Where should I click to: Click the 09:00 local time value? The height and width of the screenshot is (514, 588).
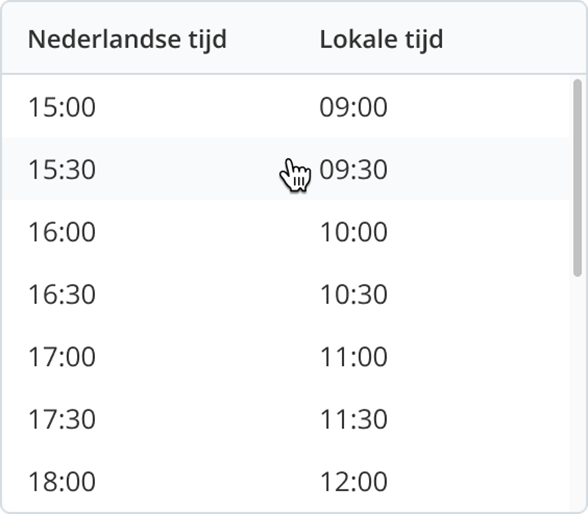[x=353, y=107]
